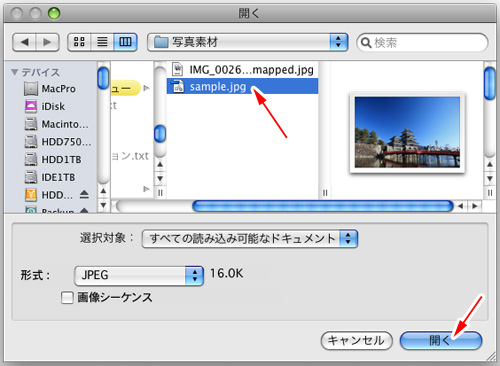Switch to list view

point(102,42)
